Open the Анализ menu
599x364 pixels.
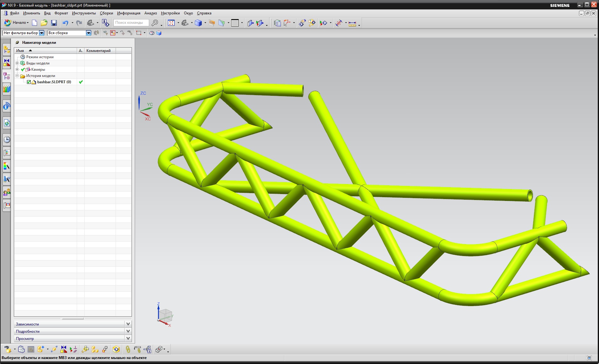coord(151,13)
